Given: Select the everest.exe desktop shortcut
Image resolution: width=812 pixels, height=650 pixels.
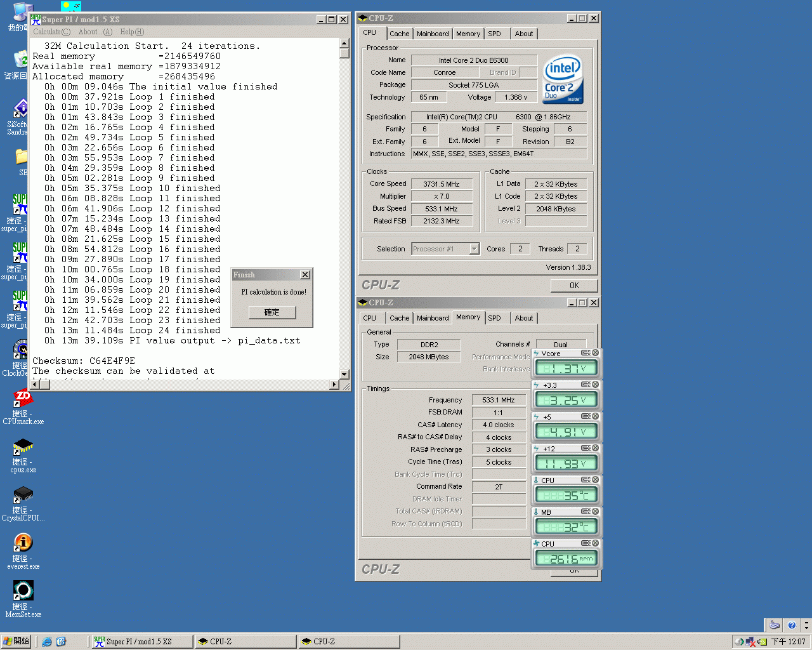Looking at the screenshot, I should [x=23, y=551].
